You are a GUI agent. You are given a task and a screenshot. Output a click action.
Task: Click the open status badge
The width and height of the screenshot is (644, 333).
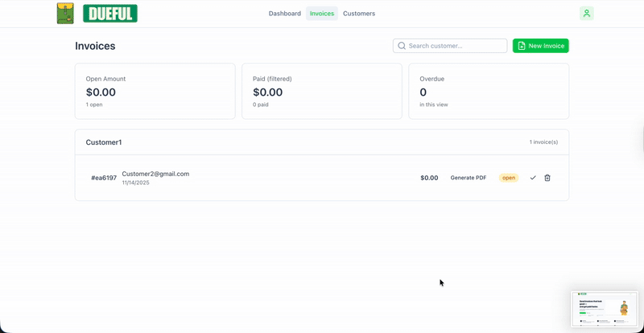coord(509,178)
